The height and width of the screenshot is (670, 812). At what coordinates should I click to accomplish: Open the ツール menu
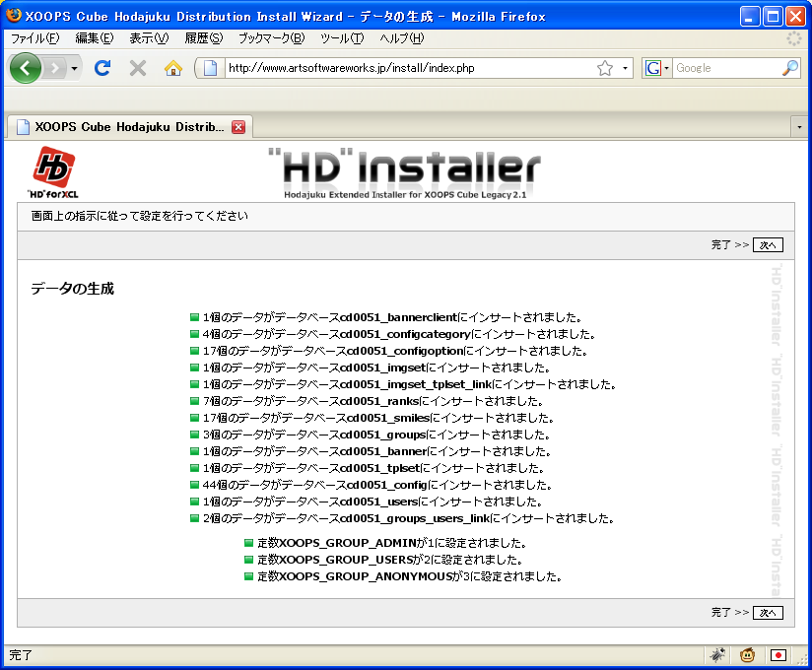coord(342,38)
